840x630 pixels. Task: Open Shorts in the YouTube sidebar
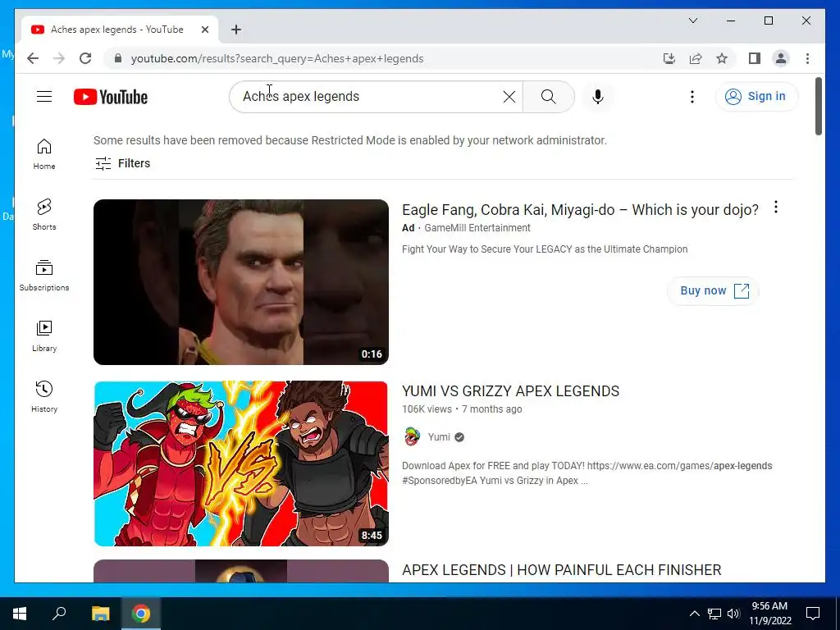44,215
